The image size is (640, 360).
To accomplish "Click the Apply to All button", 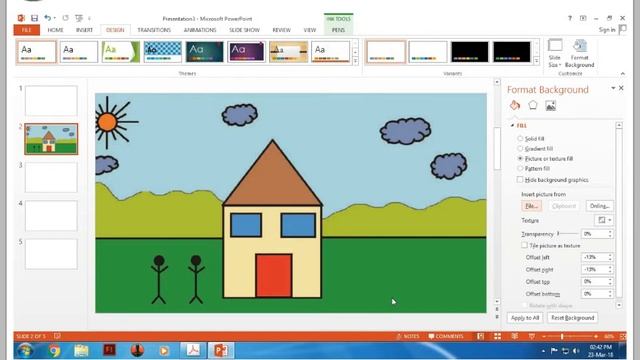I will [x=525, y=318].
